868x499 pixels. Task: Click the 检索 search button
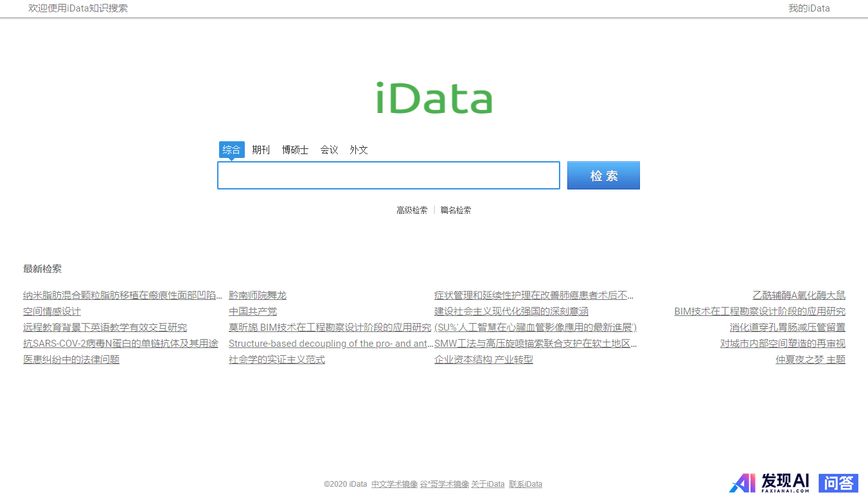tap(603, 175)
